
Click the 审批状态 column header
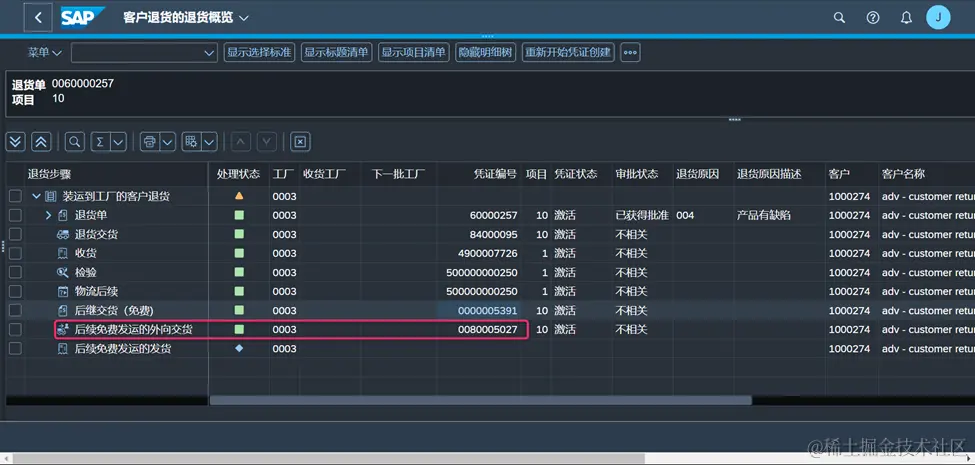click(x=642, y=174)
